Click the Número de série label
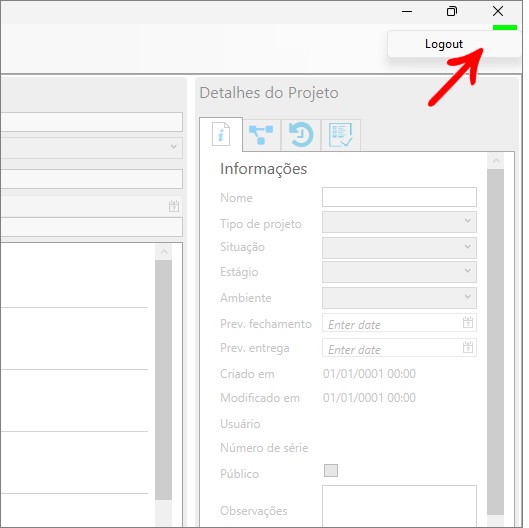 tap(264, 448)
